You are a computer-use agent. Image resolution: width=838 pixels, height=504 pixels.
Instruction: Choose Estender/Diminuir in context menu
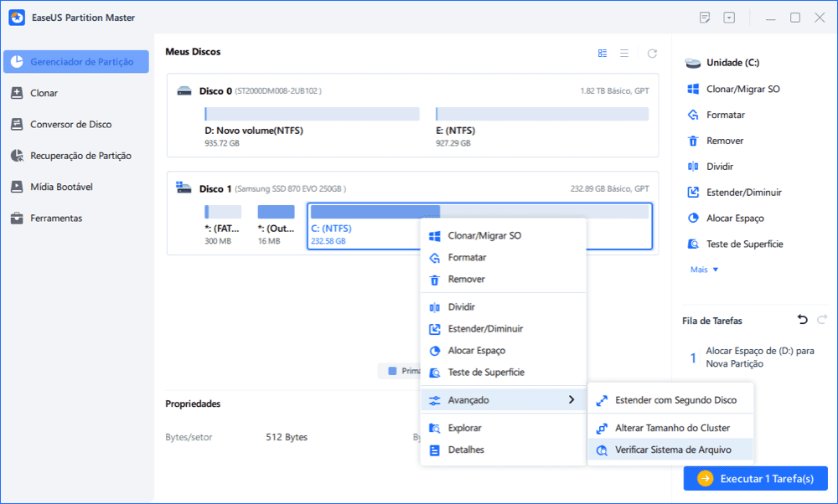[504, 329]
